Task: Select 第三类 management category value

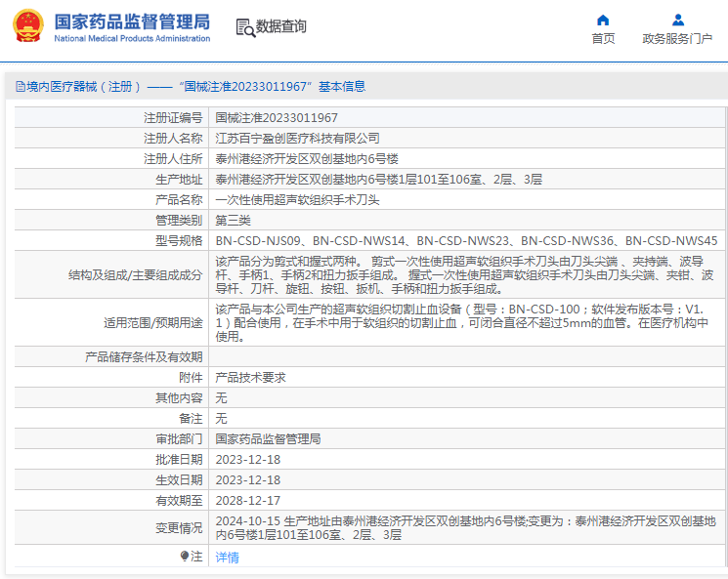Action: pyautogui.click(x=233, y=221)
